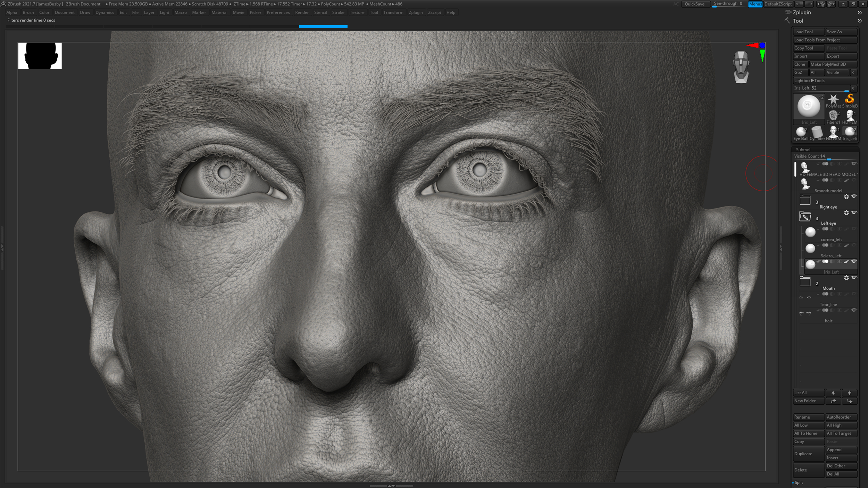Open the Left eye folder gear settings icon
Screen dimensions: 868x488
point(846,212)
